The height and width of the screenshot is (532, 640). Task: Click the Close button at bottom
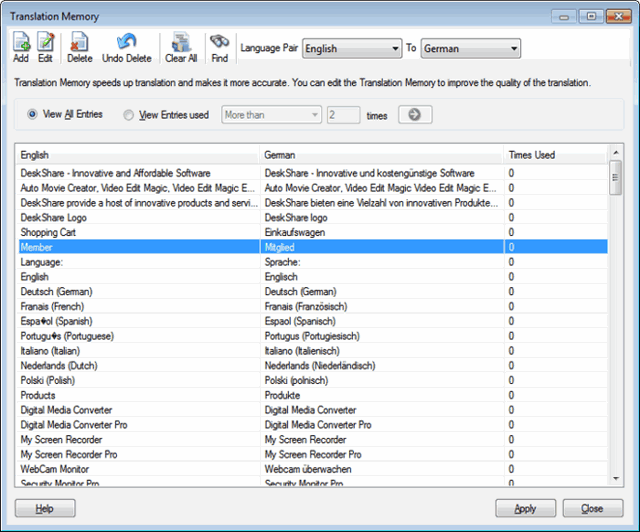click(x=593, y=509)
